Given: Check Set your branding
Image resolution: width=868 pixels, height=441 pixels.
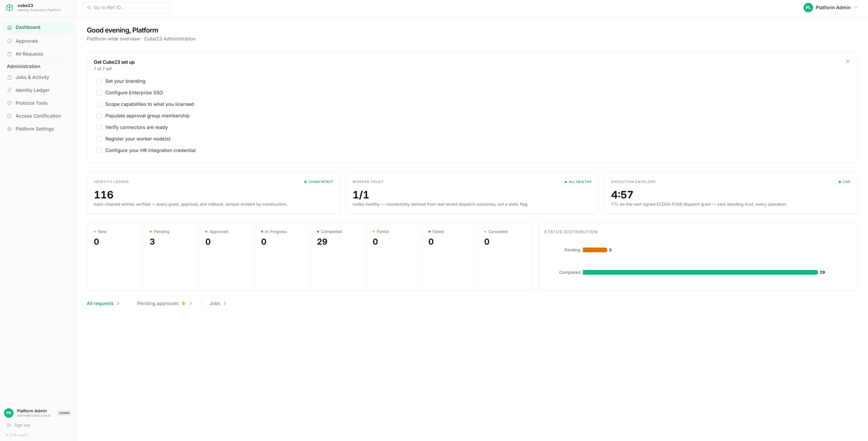Looking at the screenshot, I should click(x=99, y=81).
